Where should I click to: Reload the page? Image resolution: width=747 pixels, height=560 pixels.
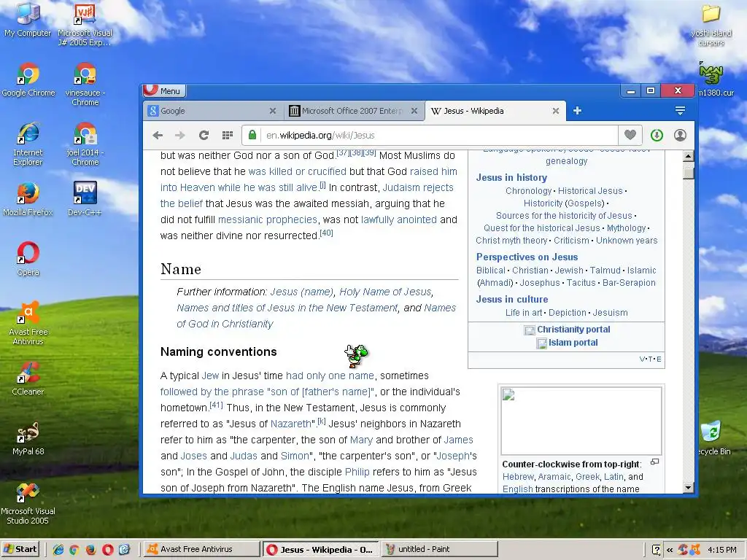point(204,135)
